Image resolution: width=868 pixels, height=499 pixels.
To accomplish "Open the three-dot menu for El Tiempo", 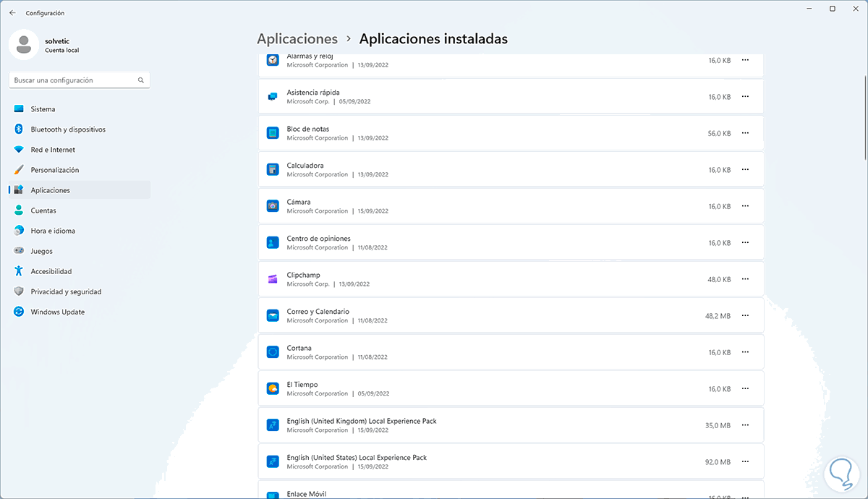I will (x=745, y=388).
